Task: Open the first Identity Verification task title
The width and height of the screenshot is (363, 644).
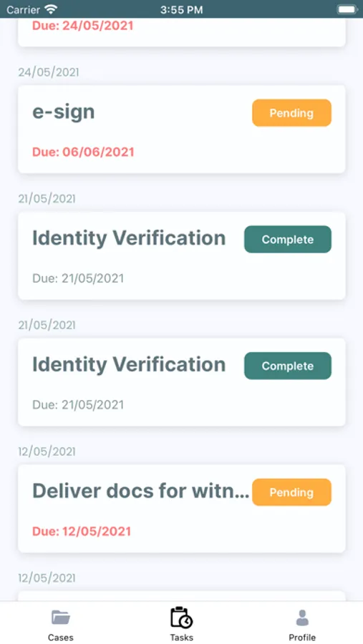Action: pos(129,238)
